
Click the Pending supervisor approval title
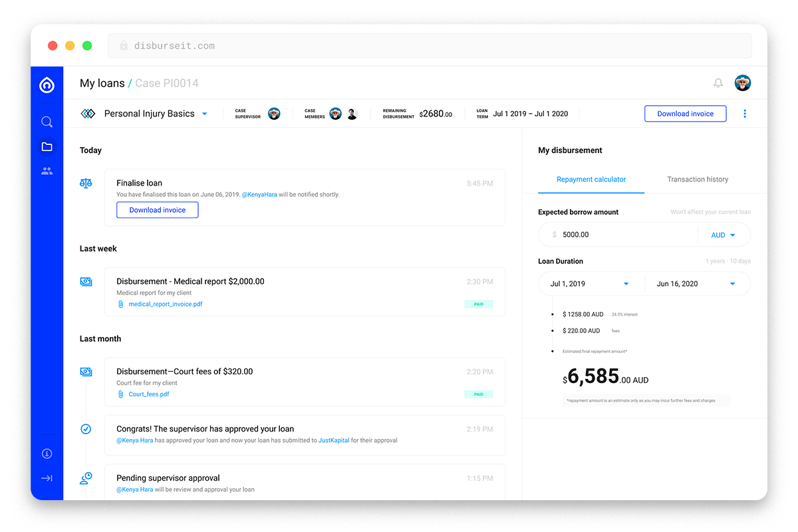tap(168, 478)
